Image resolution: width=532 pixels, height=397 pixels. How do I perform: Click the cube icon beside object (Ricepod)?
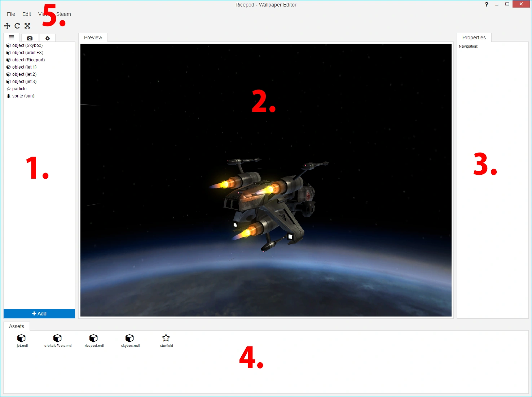click(x=9, y=60)
